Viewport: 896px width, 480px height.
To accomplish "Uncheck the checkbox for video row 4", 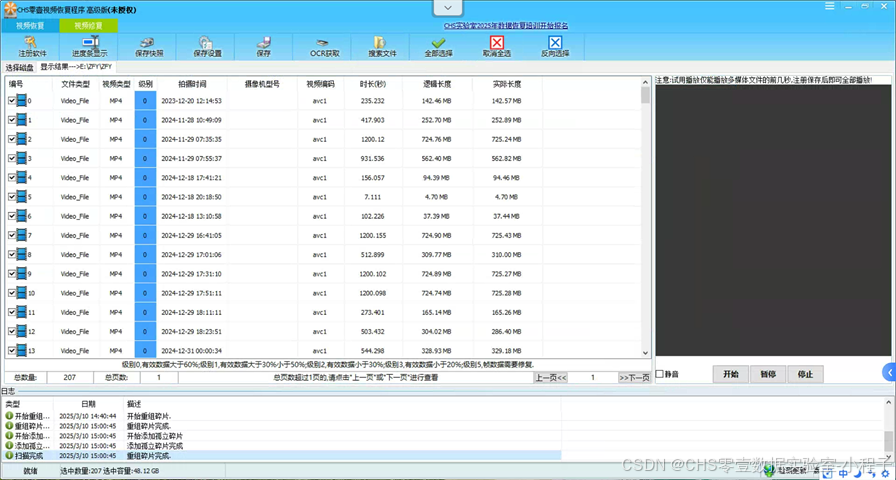I will pyautogui.click(x=12, y=178).
